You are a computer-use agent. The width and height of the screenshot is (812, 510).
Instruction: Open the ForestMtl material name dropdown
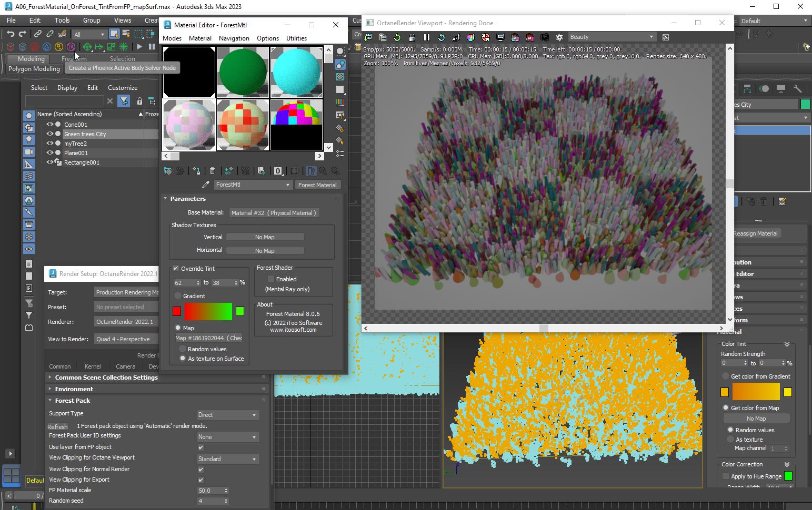tap(253, 185)
